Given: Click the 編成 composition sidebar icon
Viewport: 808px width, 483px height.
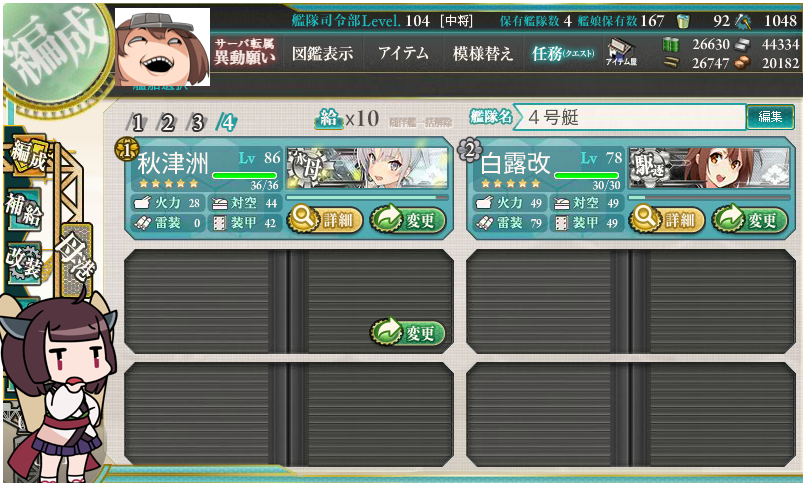Looking at the screenshot, I should tap(29, 156).
